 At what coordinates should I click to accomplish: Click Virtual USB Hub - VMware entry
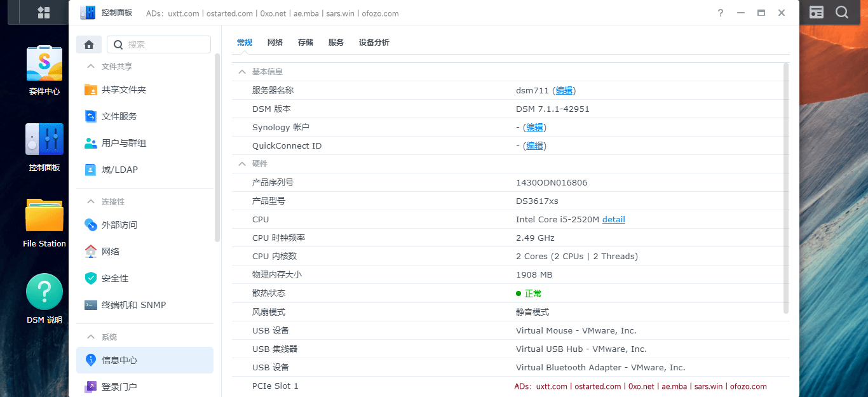[581, 349]
